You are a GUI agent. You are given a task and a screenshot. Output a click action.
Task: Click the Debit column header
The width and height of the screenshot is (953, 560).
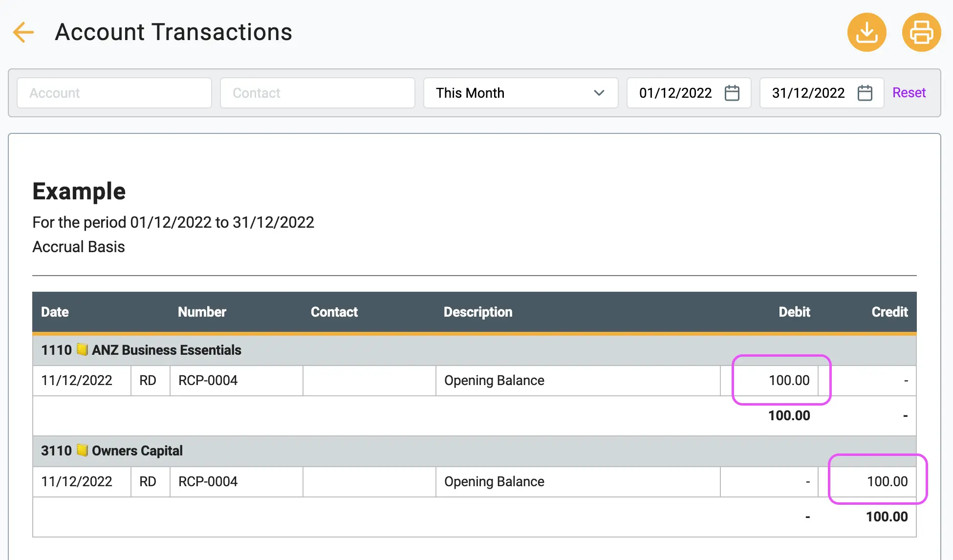pyautogui.click(x=794, y=312)
